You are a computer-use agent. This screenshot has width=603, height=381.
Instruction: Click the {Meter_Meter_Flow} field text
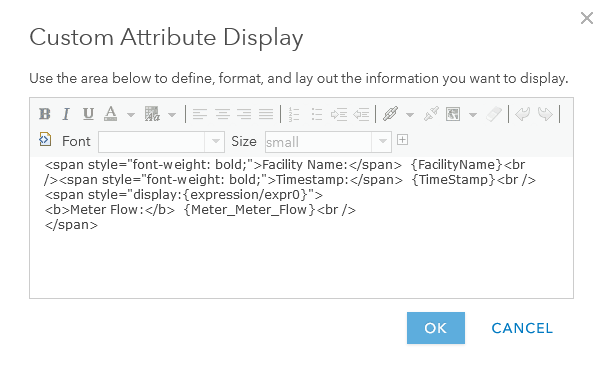250,210
